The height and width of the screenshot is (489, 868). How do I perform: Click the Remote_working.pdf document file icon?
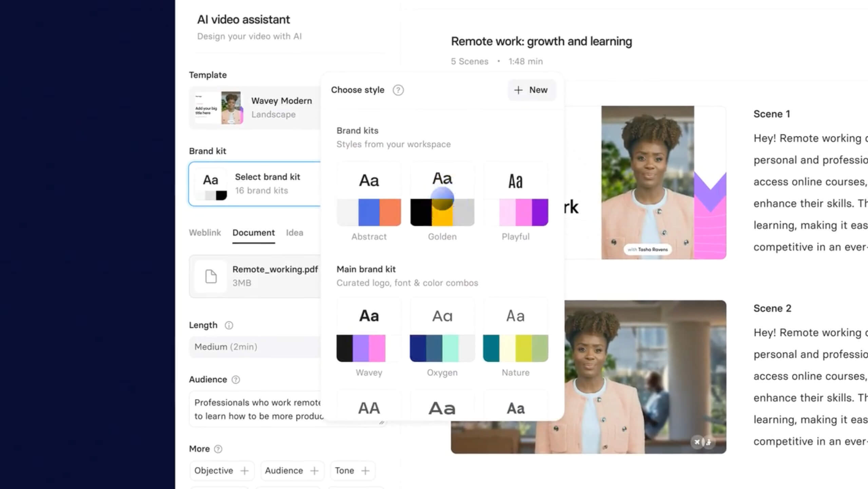[x=211, y=277]
